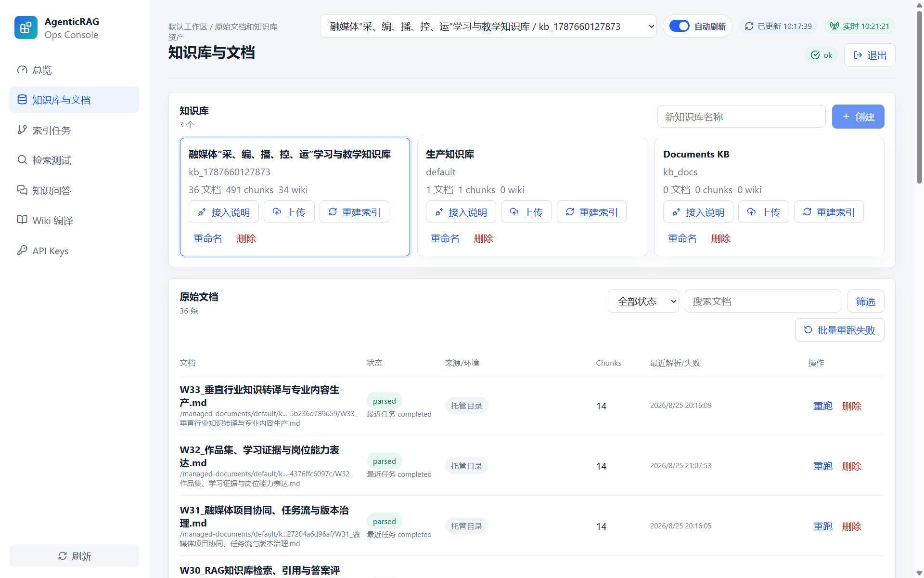Click 重命名 on 生产知识库 card
Viewport: 924px width, 578px height.
click(x=445, y=238)
